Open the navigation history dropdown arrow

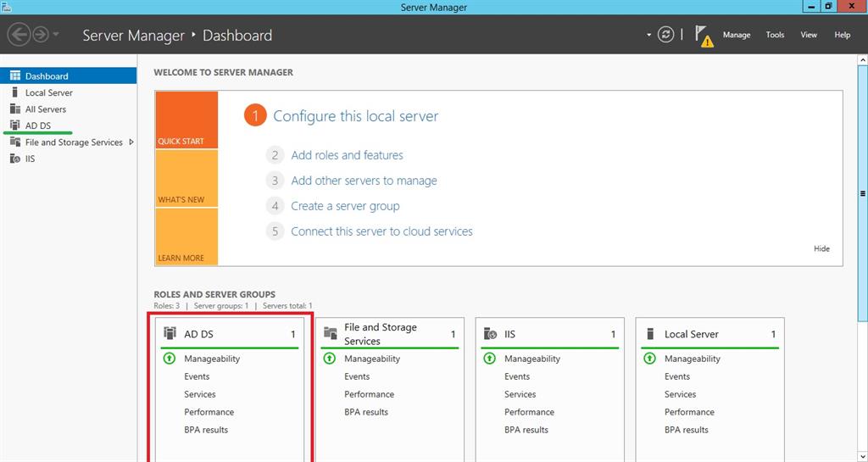click(x=56, y=35)
